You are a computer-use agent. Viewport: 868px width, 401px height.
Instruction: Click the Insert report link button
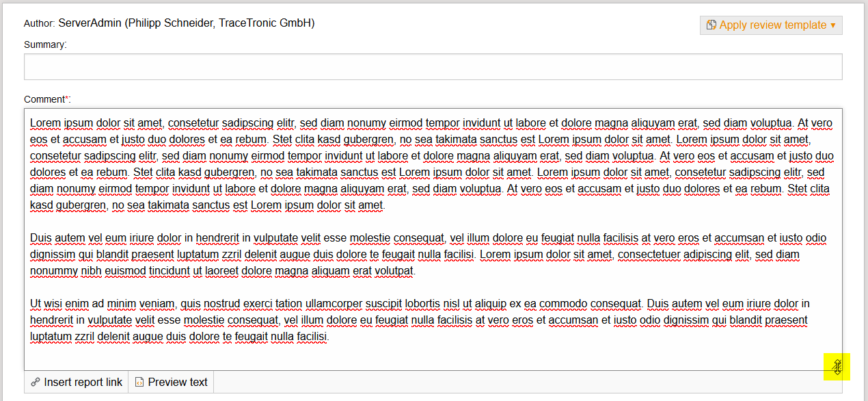75,382
